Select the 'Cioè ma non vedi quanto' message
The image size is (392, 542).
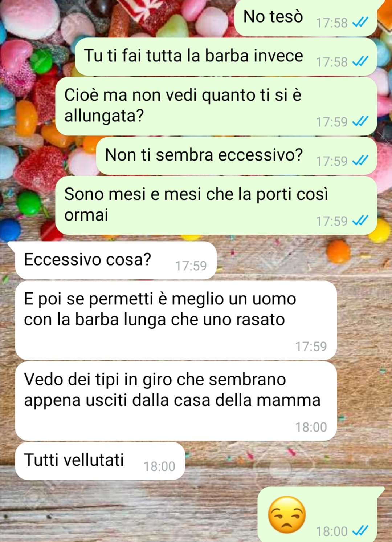216,106
